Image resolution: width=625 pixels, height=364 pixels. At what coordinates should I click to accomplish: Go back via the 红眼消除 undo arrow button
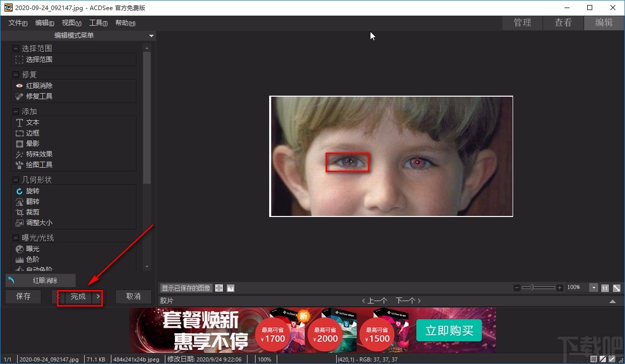[x=12, y=280]
